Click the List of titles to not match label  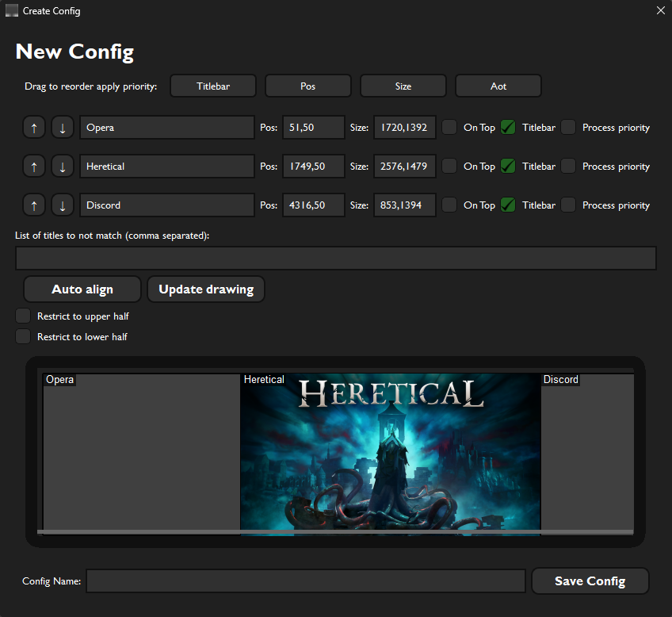(113, 236)
